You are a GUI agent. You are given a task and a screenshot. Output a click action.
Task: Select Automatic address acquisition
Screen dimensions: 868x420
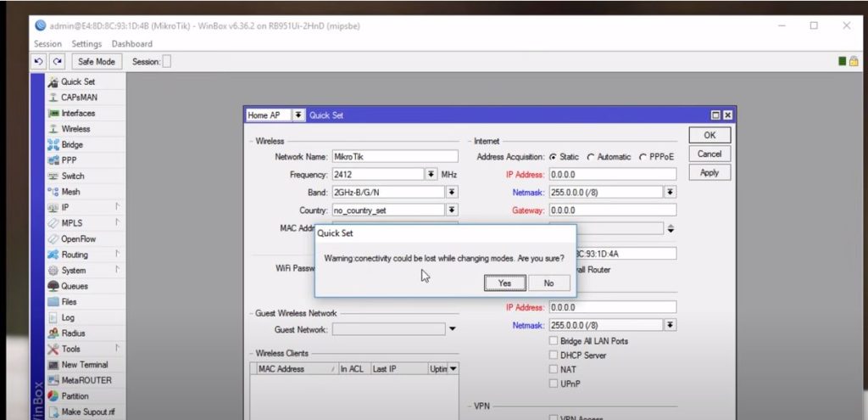591,157
